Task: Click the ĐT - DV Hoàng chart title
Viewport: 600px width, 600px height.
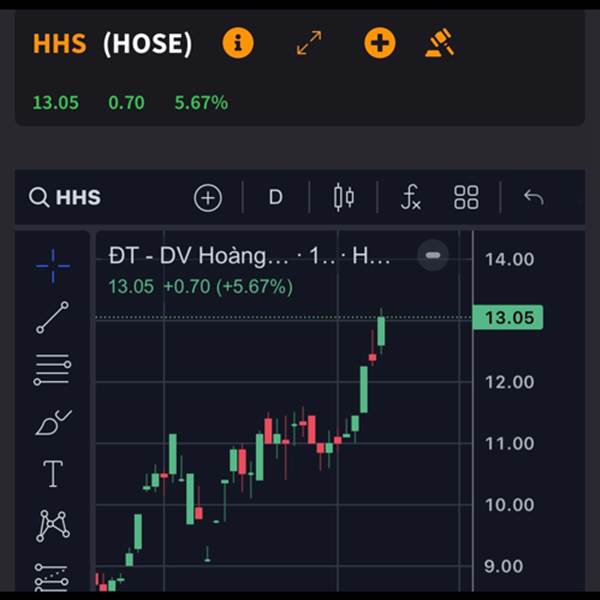Action: (x=249, y=256)
